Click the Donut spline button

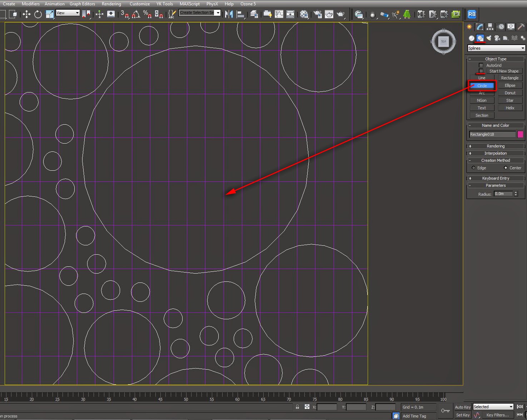[510, 93]
